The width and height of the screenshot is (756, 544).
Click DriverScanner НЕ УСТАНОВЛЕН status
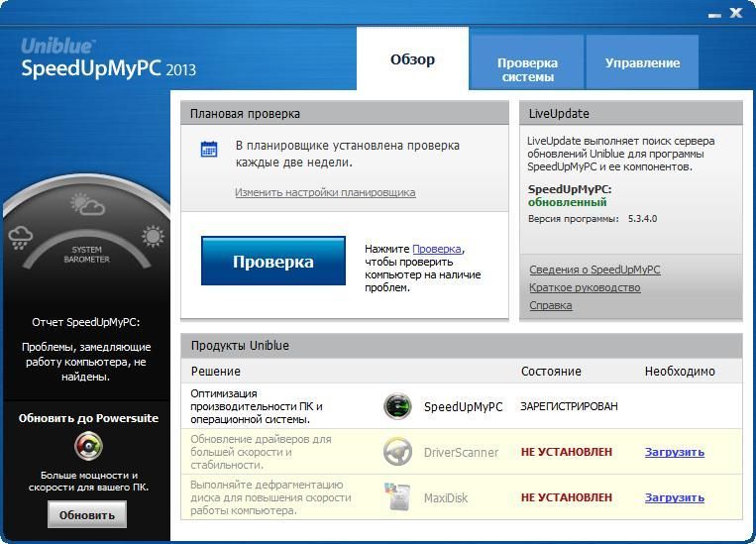click(x=567, y=452)
